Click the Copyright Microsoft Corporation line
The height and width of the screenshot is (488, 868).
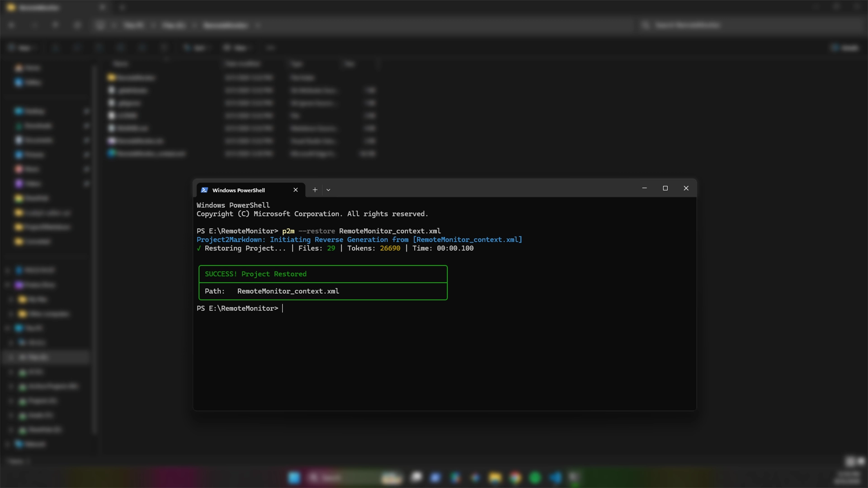click(x=312, y=214)
